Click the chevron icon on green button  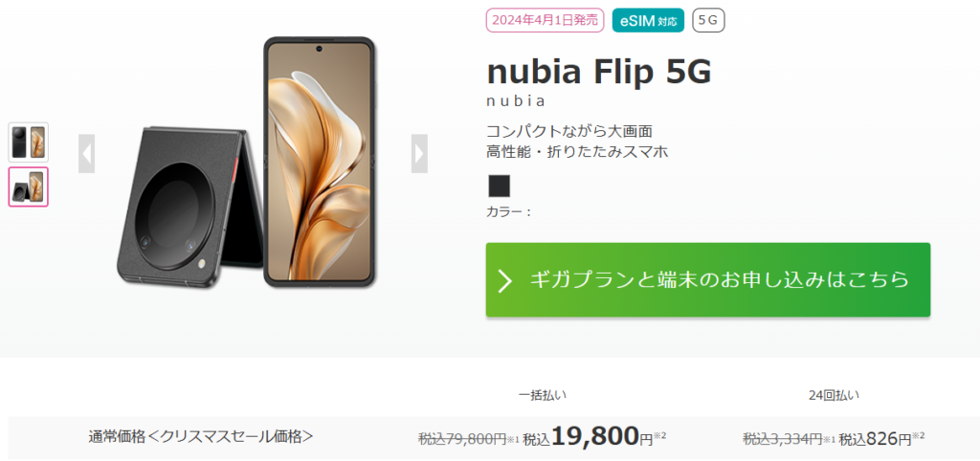(x=505, y=279)
